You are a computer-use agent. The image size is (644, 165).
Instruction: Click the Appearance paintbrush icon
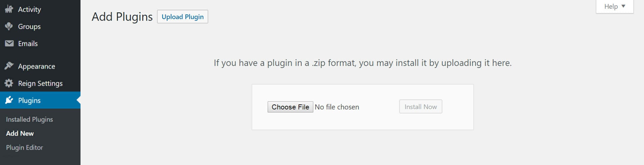pyautogui.click(x=9, y=66)
